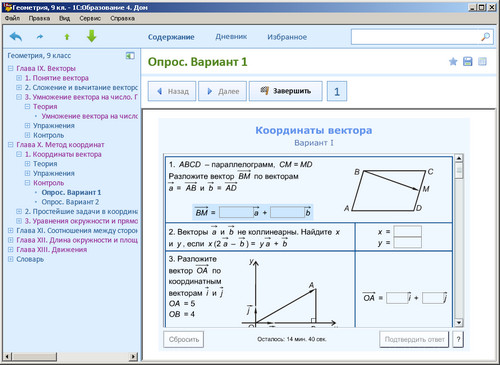Open the Сервис menu

90,18
